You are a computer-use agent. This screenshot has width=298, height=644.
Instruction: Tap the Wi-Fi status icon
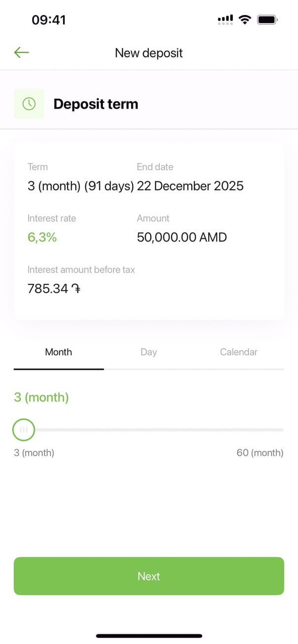click(x=244, y=20)
